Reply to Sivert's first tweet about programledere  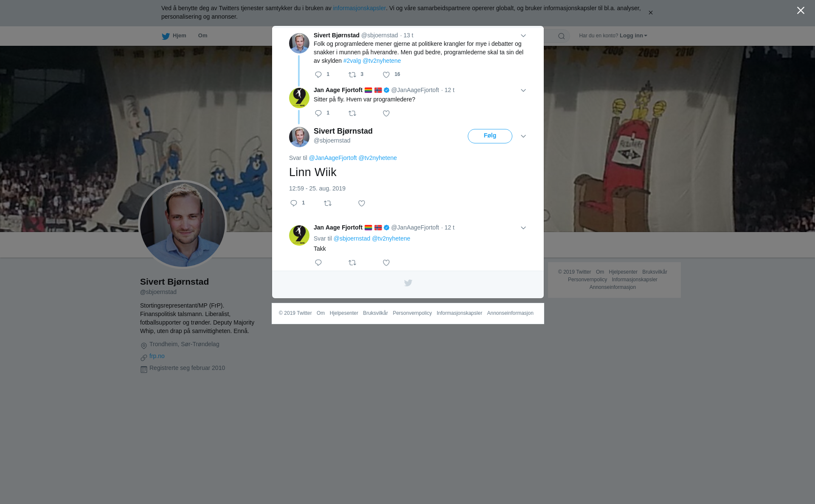pos(318,75)
